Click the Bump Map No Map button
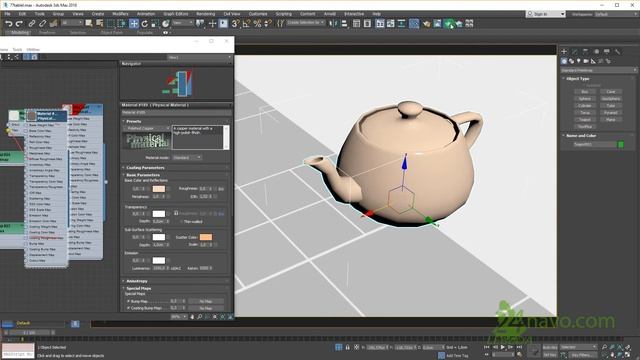The width and height of the screenshot is (640, 360). point(206,301)
